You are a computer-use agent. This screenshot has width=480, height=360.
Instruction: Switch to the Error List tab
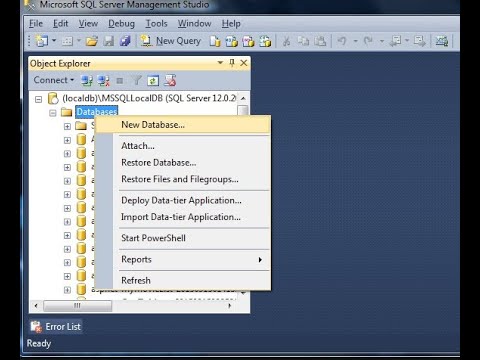[55, 327]
